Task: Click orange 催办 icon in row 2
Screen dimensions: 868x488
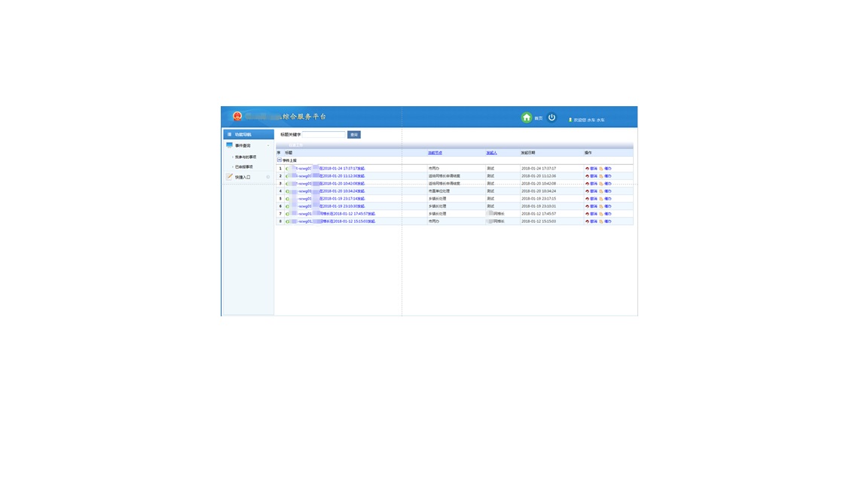Action: [601, 176]
